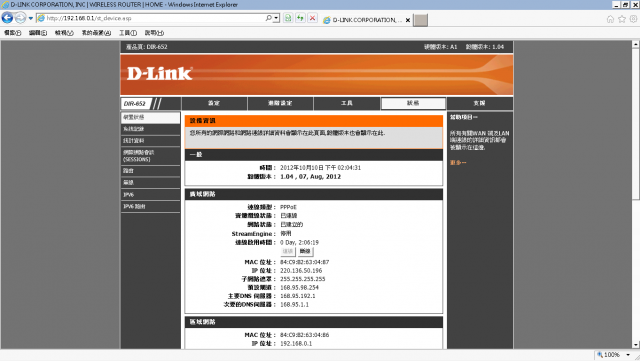Screen dimensions: 640x361
Task: Open the 說明(H) Help menu
Action: (154, 33)
